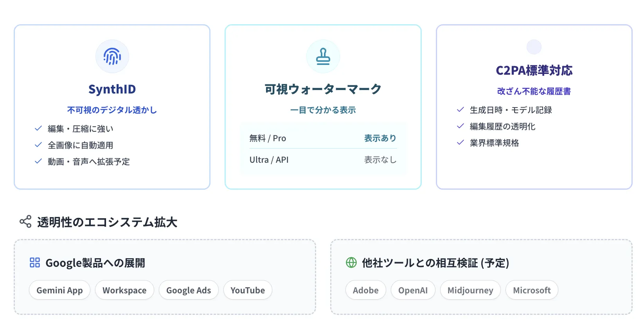
Task: Click the checkmark beside 全画像に自動適用
Action: click(38, 145)
